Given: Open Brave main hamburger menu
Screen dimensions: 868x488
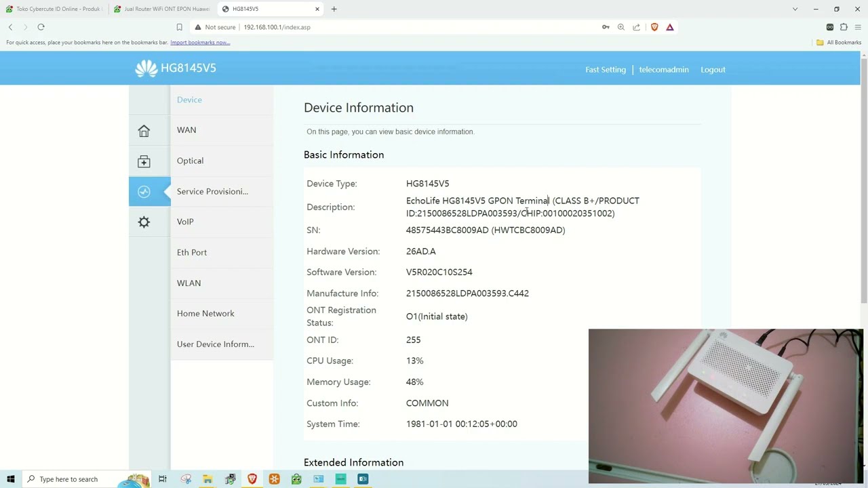Looking at the screenshot, I should [x=858, y=27].
